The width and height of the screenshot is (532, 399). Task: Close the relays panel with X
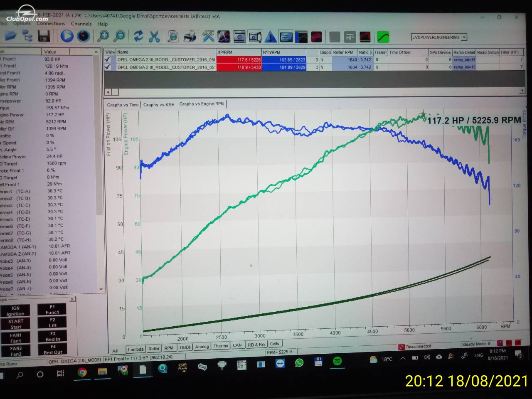click(72, 299)
